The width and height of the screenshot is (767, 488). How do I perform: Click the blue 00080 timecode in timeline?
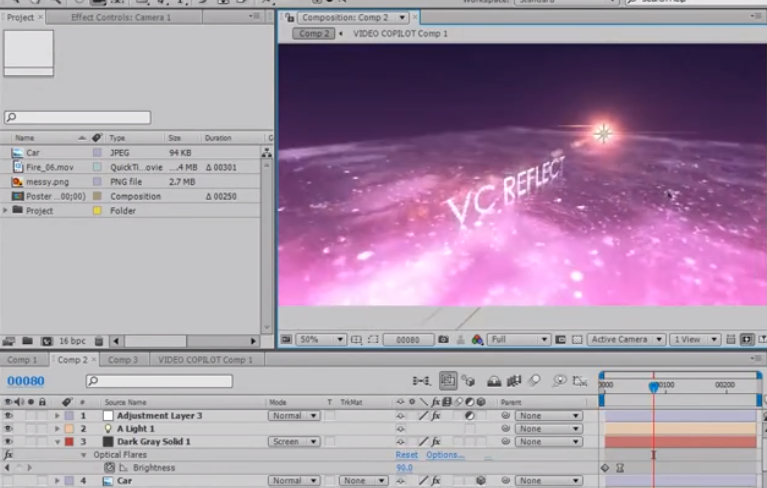pos(25,381)
